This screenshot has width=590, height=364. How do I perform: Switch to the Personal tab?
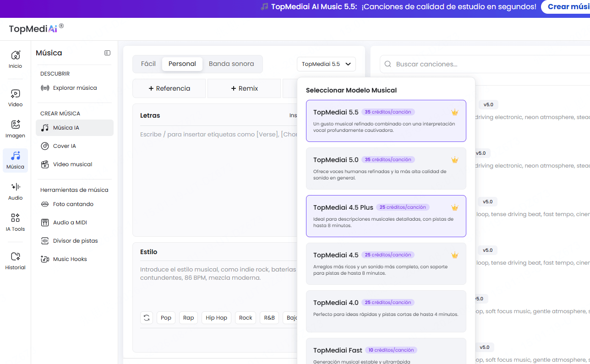tap(182, 64)
